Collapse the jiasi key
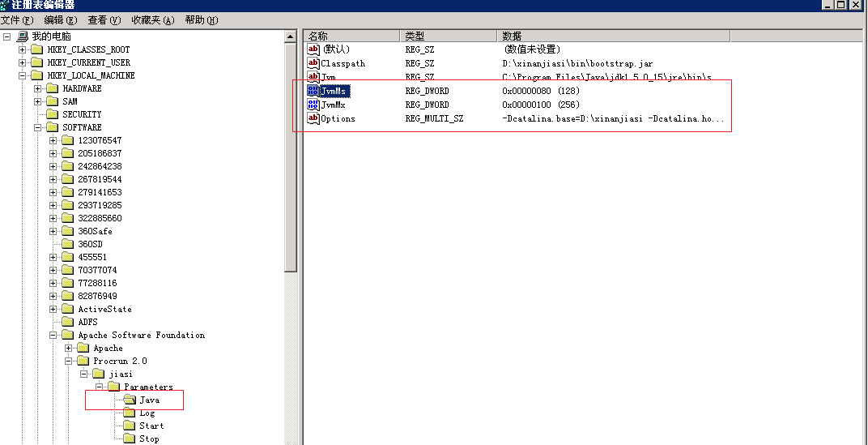The height and width of the screenshot is (445, 868). (84, 374)
